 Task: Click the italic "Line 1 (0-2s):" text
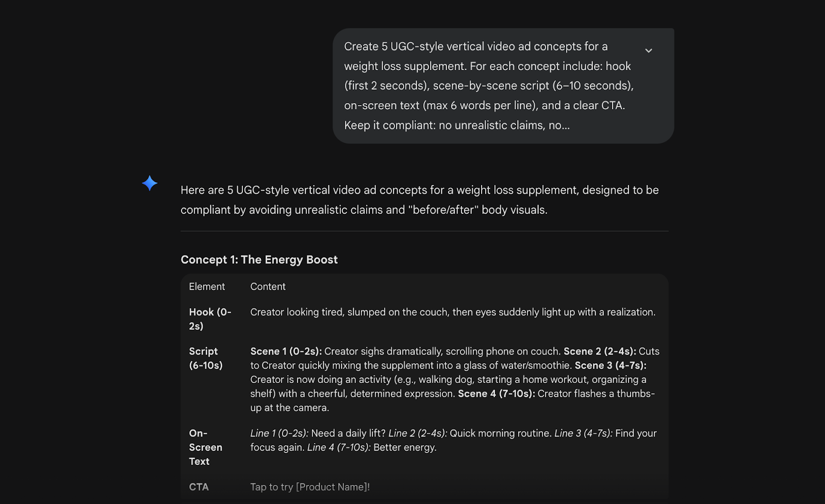(279, 433)
